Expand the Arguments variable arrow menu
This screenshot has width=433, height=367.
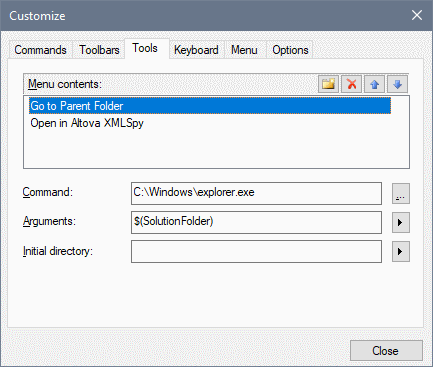pos(401,222)
